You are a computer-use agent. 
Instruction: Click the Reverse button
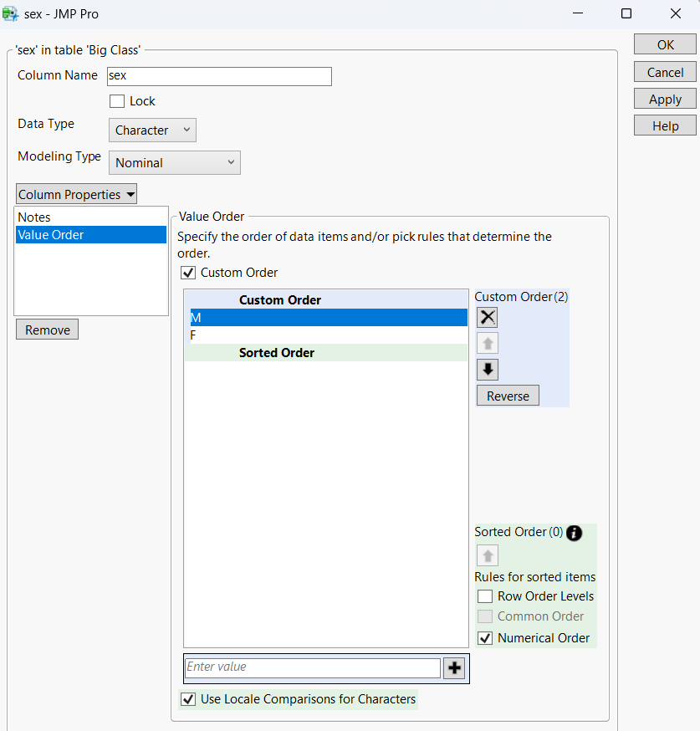(x=508, y=395)
